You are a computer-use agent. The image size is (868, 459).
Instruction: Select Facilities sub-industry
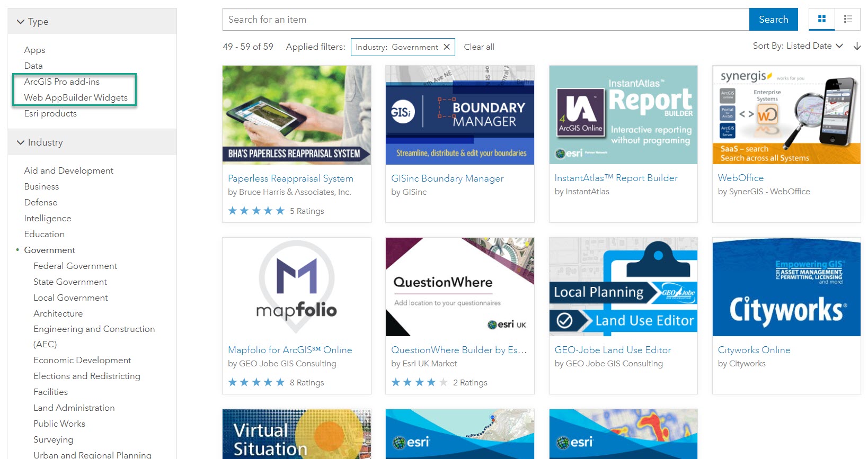point(50,392)
